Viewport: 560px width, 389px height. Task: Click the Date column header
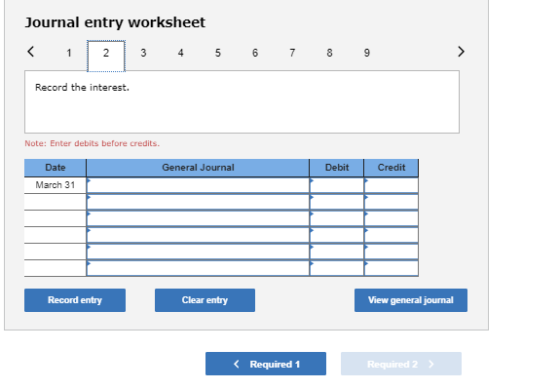click(55, 168)
